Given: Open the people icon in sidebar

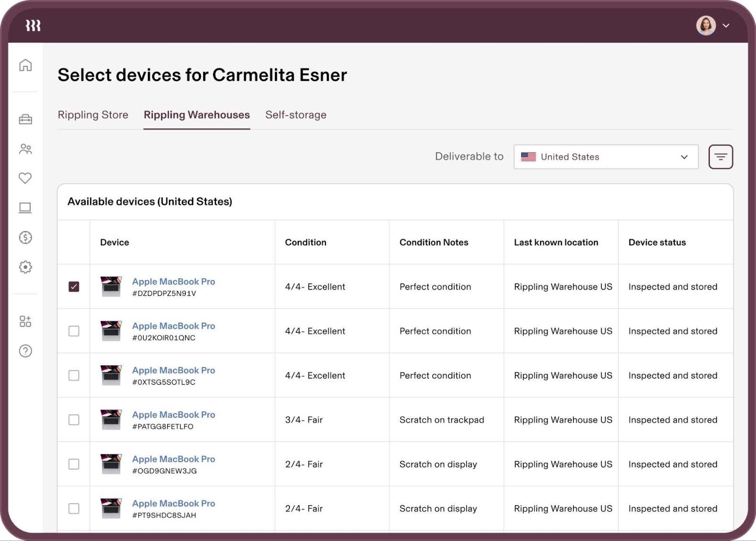Looking at the screenshot, I should tap(25, 149).
